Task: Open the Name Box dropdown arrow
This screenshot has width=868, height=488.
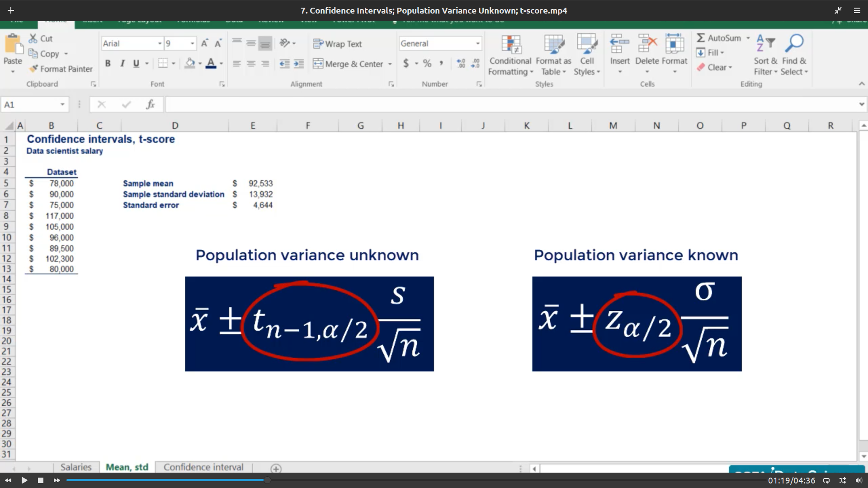Action: (x=62, y=104)
